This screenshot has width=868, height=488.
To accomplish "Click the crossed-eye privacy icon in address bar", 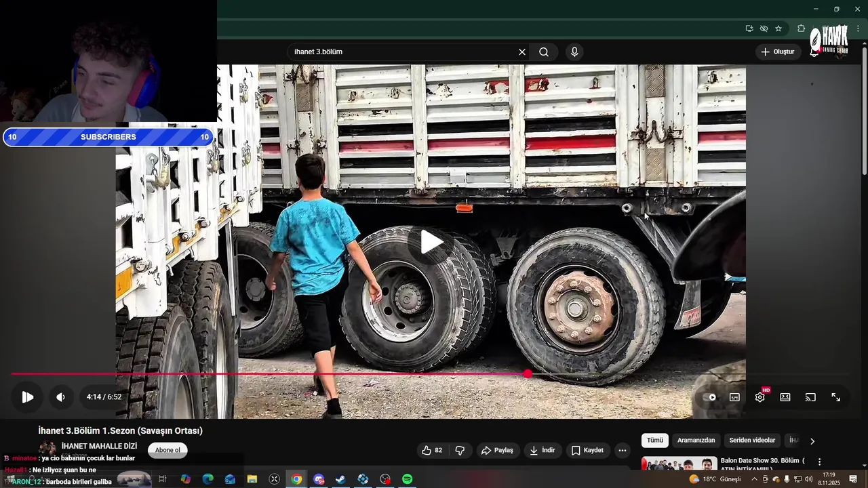I will pos(764,28).
